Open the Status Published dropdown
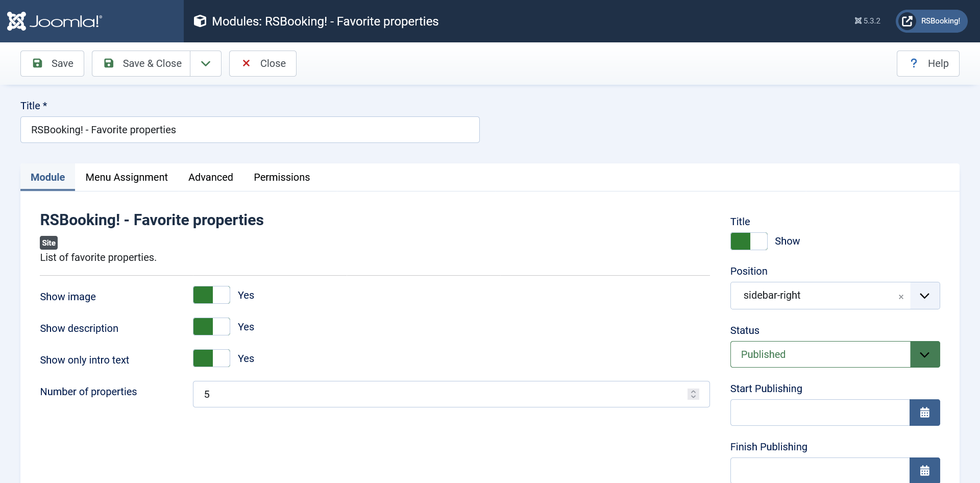This screenshot has height=483, width=980. click(835, 354)
